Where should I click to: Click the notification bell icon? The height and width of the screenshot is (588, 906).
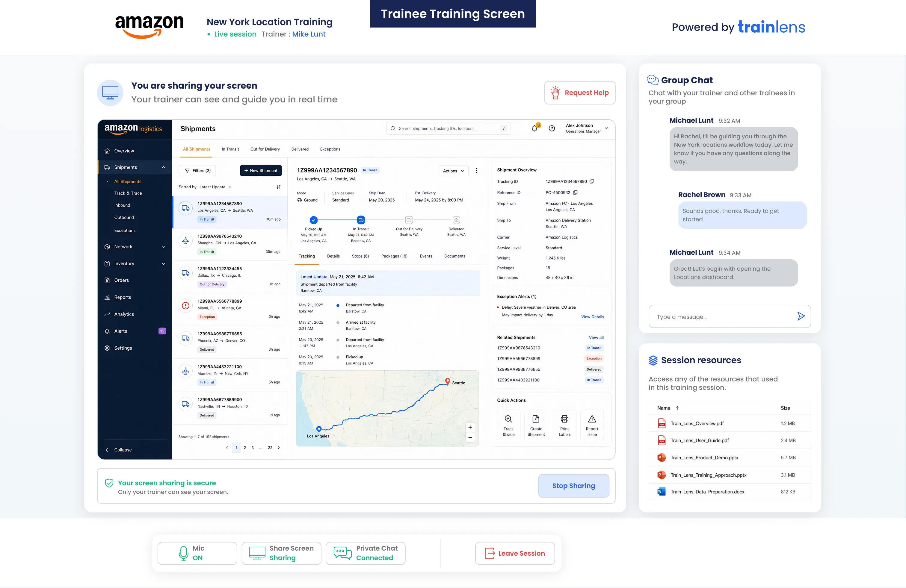534,128
